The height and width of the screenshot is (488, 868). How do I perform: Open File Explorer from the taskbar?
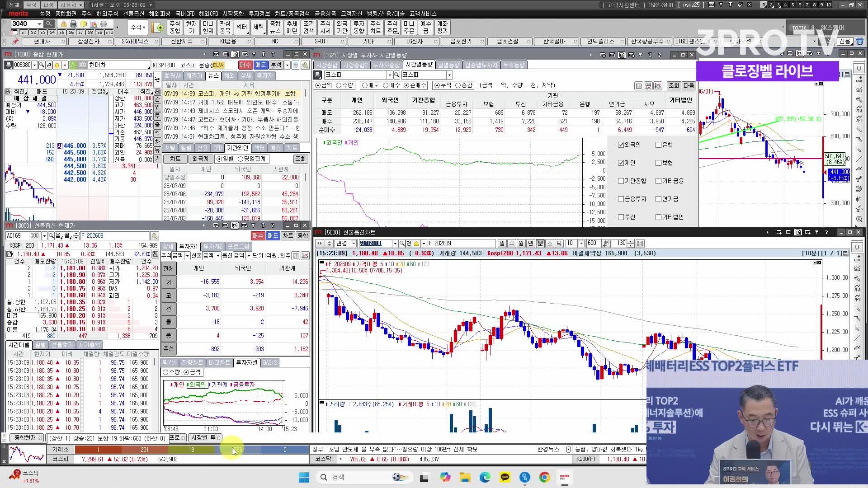click(465, 477)
